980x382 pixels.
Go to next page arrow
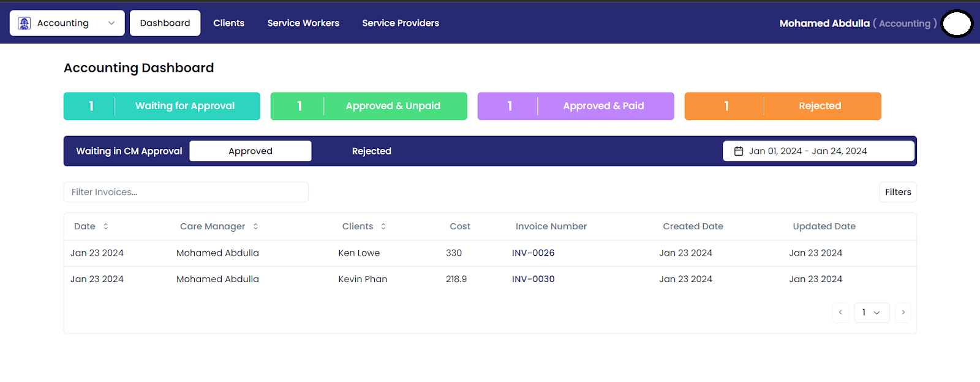pos(903,313)
